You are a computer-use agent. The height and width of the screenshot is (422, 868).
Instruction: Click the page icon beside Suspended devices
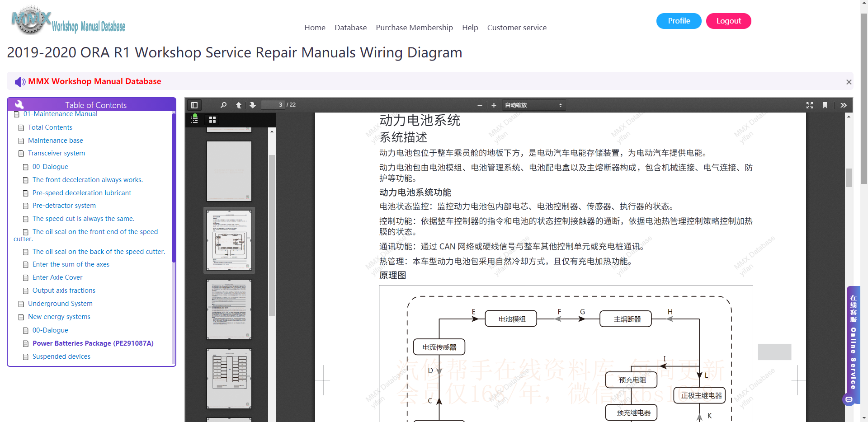coord(26,357)
